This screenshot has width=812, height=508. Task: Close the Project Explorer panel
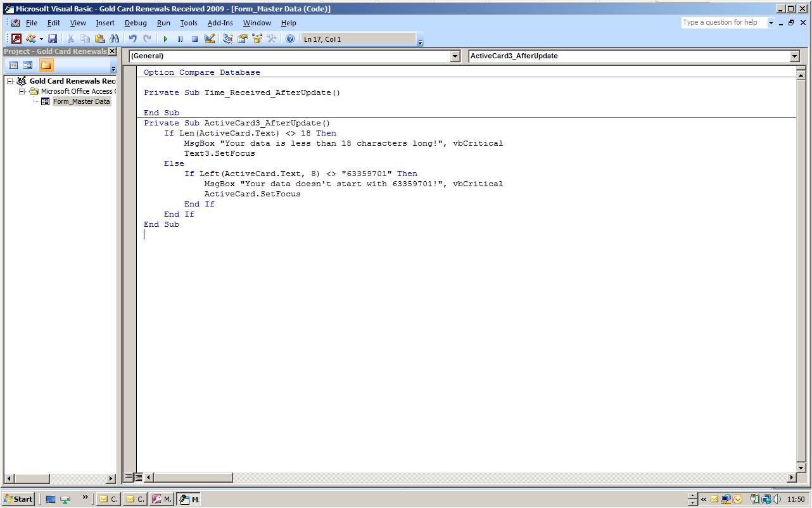[113, 51]
